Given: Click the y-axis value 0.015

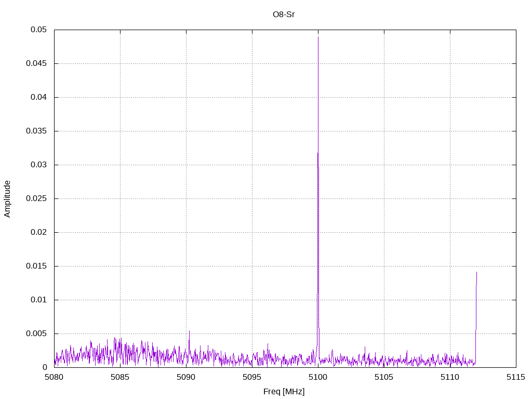Looking at the screenshot, I should point(36,266).
